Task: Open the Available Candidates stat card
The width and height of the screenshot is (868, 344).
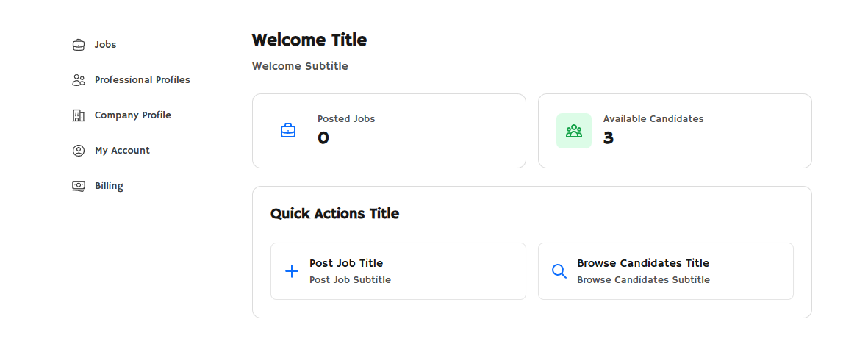Action: 675,131
